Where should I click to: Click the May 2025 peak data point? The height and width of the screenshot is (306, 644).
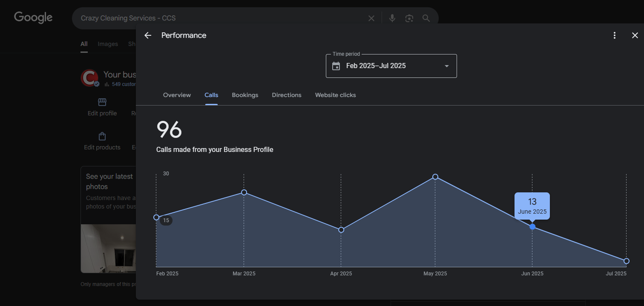click(435, 177)
